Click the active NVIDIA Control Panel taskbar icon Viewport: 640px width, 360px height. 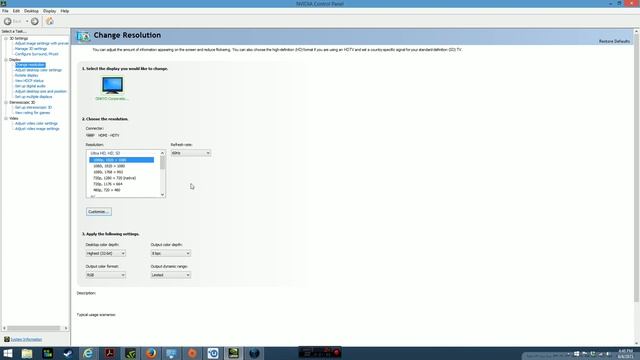pyautogui.click(x=233, y=353)
